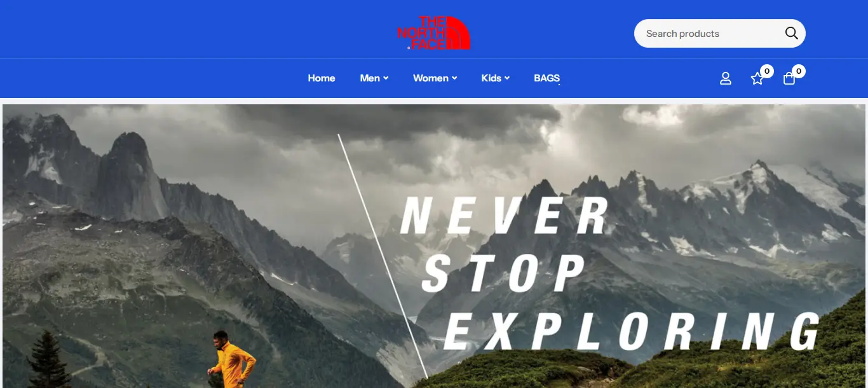Click the cart item count badge
Image resolution: width=868 pixels, height=388 pixels.
[x=799, y=71]
